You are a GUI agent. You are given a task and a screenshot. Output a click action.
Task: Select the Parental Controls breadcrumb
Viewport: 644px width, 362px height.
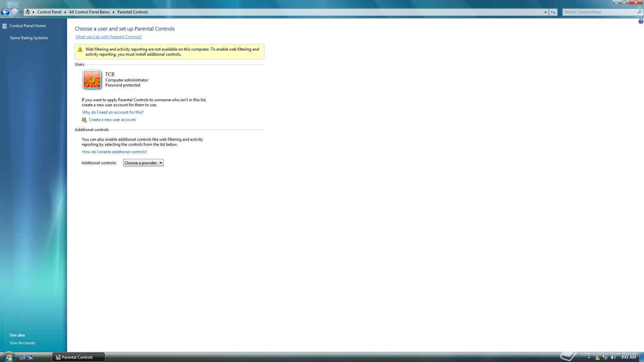(x=132, y=12)
